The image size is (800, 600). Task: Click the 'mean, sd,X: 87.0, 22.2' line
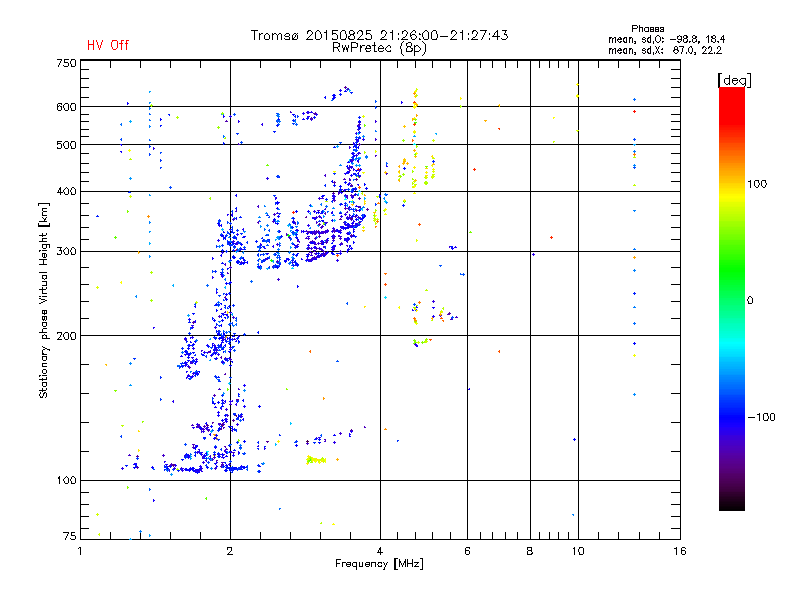pyautogui.click(x=665, y=50)
